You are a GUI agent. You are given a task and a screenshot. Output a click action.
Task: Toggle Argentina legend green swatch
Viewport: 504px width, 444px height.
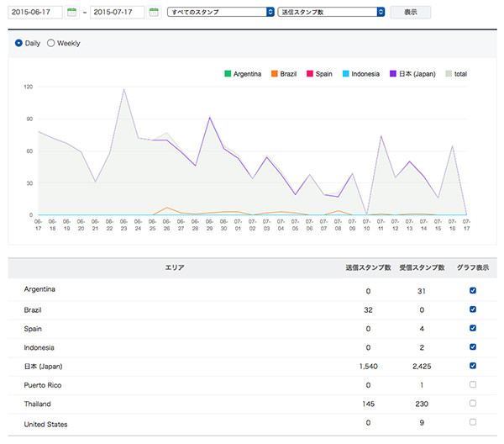pos(228,74)
